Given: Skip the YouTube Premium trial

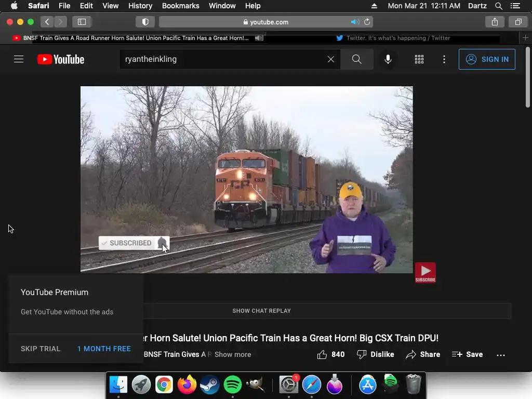Looking at the screenshot, I should point(41,349).
